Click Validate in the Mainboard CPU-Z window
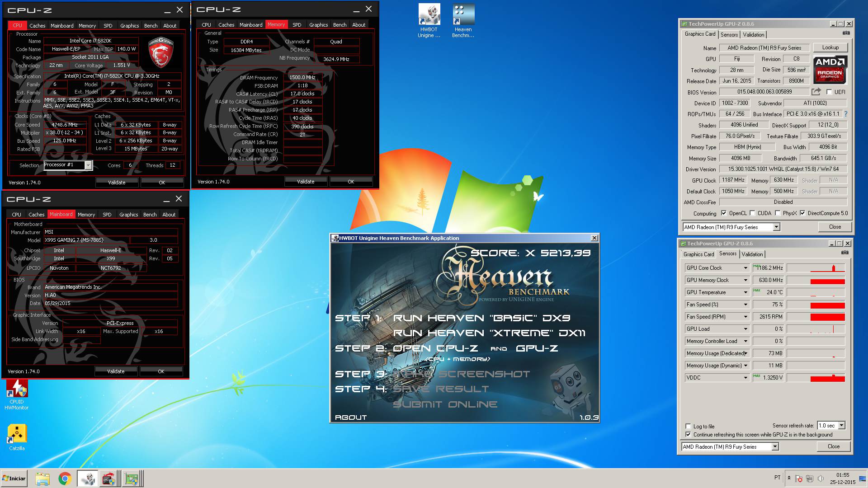This screenshot has height=488, width=868. (x=116, y=371)
